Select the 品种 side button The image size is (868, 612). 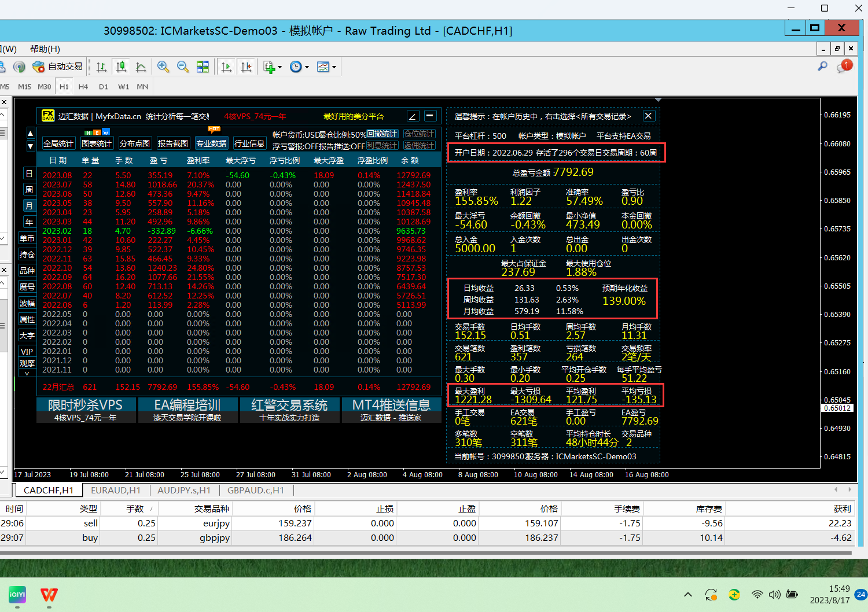tap(27, 271)
